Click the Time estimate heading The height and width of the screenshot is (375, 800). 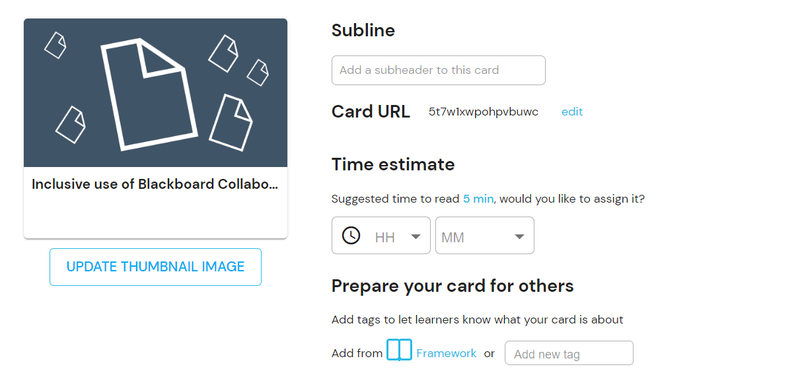click(393, 164)
